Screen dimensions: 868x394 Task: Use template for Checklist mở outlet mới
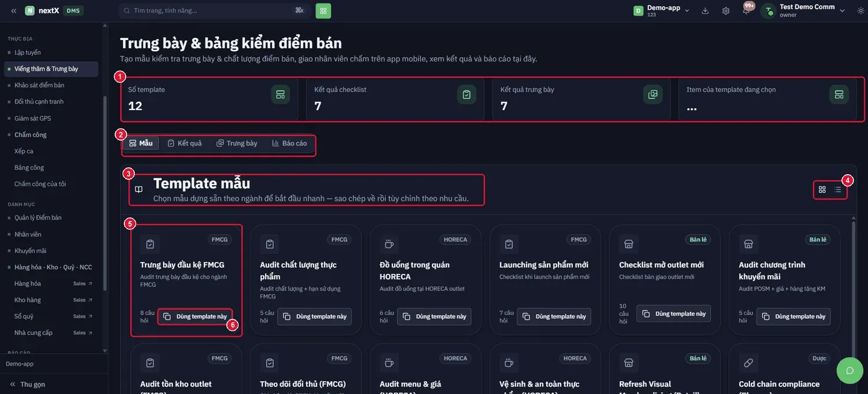pyautogui.click(x=674, y=314)
